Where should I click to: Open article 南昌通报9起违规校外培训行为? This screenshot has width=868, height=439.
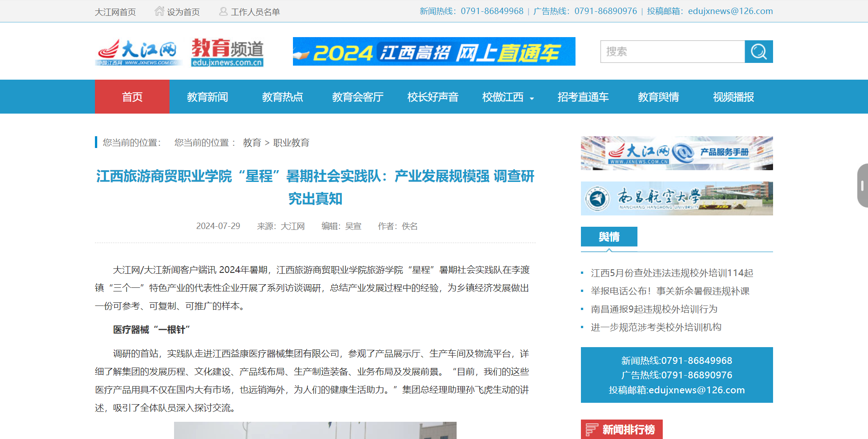pyautogui.click(x=654, y=309)
